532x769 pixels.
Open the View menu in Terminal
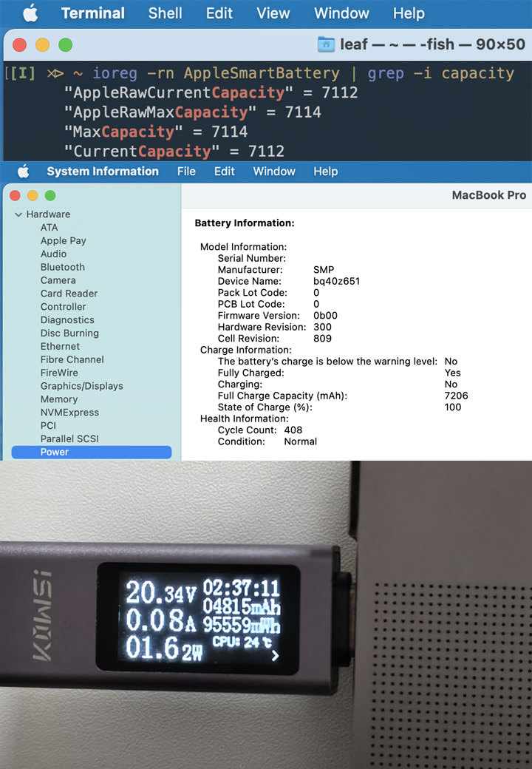tap(273, 13)
